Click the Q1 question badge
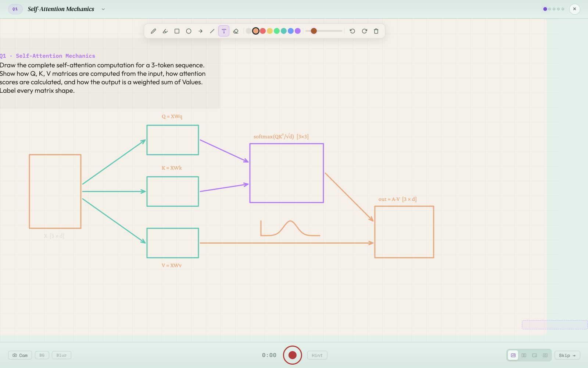The width and height of the screenshot is (588, 368). (x=15, y=9)
